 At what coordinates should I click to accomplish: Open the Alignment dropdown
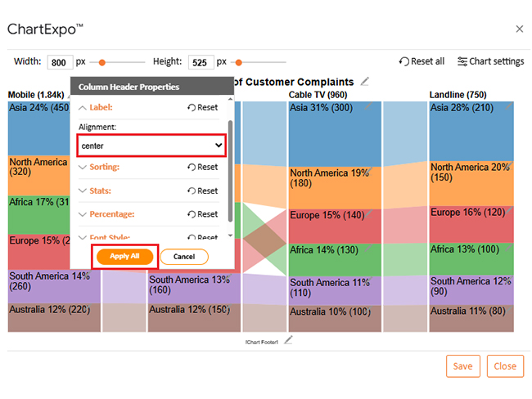tap(152, 146)
